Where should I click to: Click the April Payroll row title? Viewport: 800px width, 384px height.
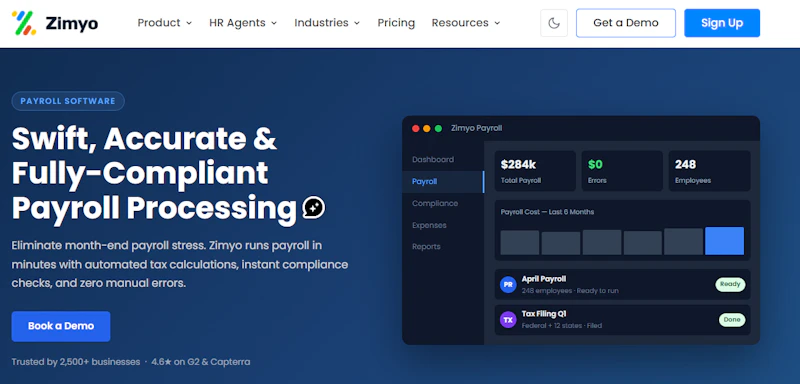click(543, 279)
